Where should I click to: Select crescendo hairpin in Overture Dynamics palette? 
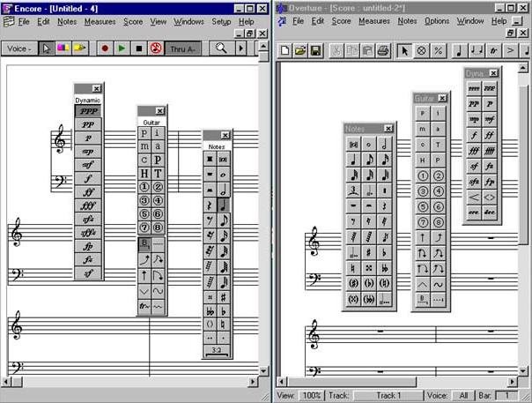(474, 197)
